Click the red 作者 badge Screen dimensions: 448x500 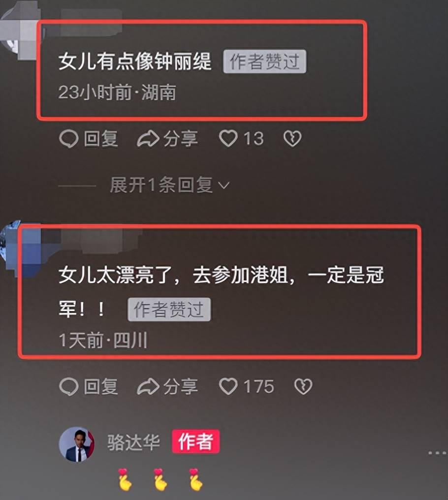pyautogui.click(x=196, y=441)
